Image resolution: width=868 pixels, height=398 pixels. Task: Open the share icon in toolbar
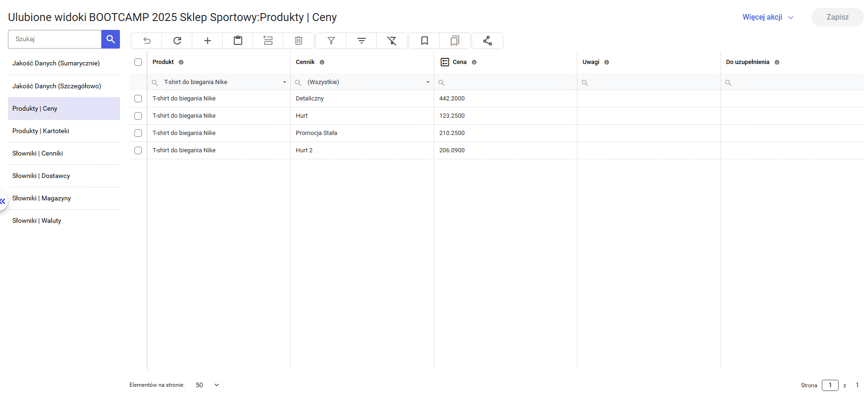[488, 41]
